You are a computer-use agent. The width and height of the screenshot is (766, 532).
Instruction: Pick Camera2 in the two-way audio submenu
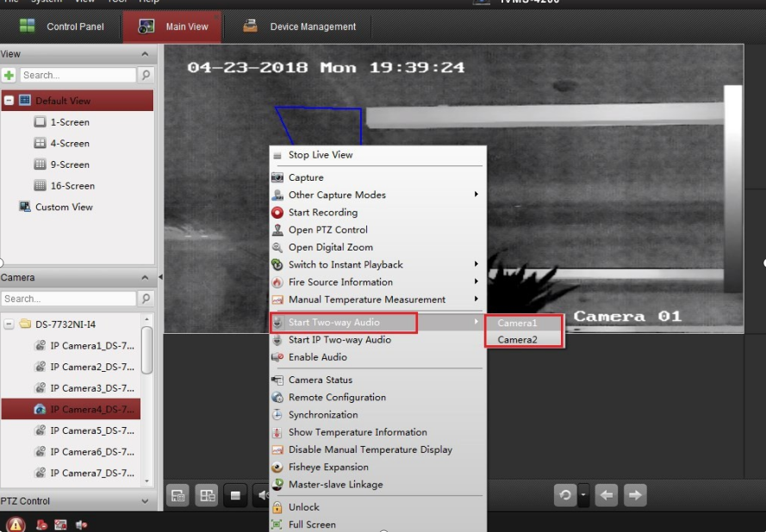coord(524,340)
